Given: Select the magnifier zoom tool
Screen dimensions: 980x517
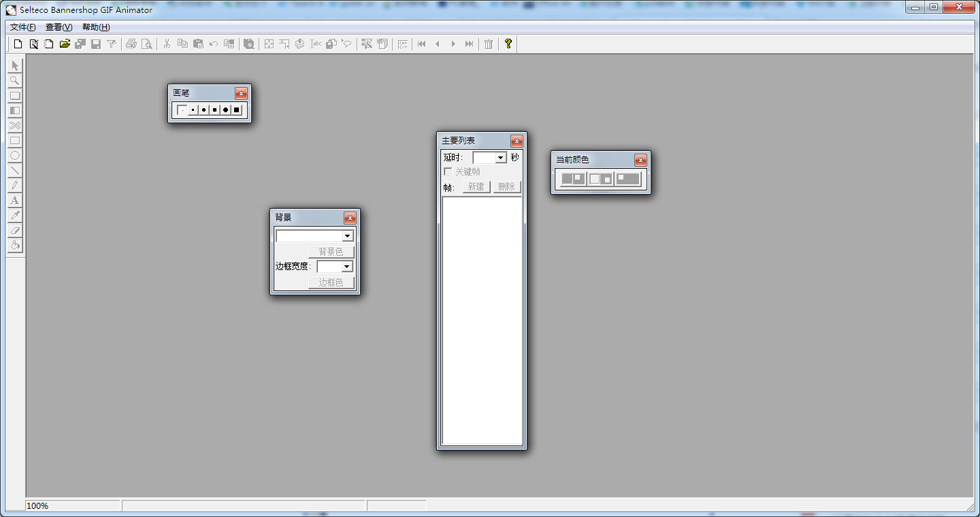Looking at the screenshot, I should pyautogui.click(x=15, y=81).
